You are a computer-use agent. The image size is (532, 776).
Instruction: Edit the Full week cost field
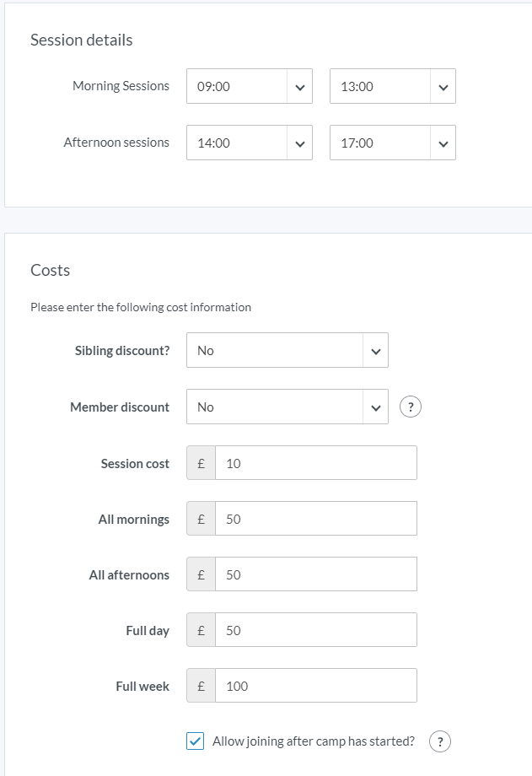315,686
